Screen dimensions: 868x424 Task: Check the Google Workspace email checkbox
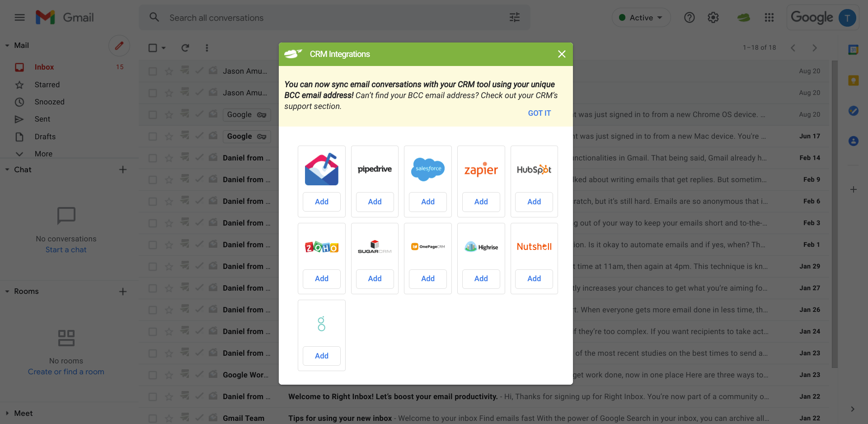[153, 375]
